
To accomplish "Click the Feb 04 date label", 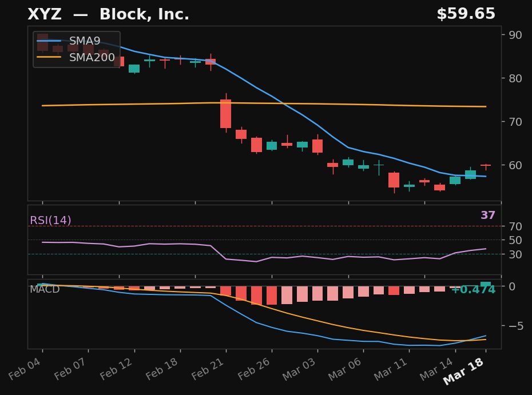I will point(25,369).
